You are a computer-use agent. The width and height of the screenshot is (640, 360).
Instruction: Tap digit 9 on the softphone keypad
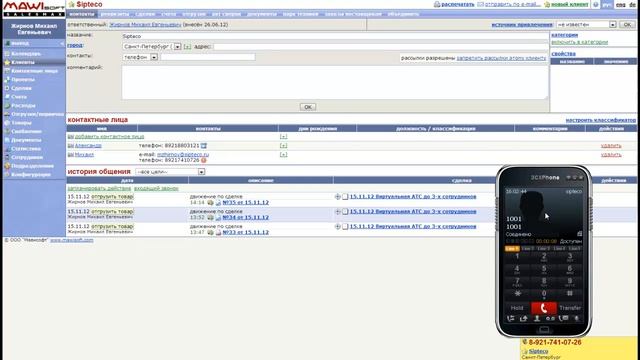tap(570, 282)
